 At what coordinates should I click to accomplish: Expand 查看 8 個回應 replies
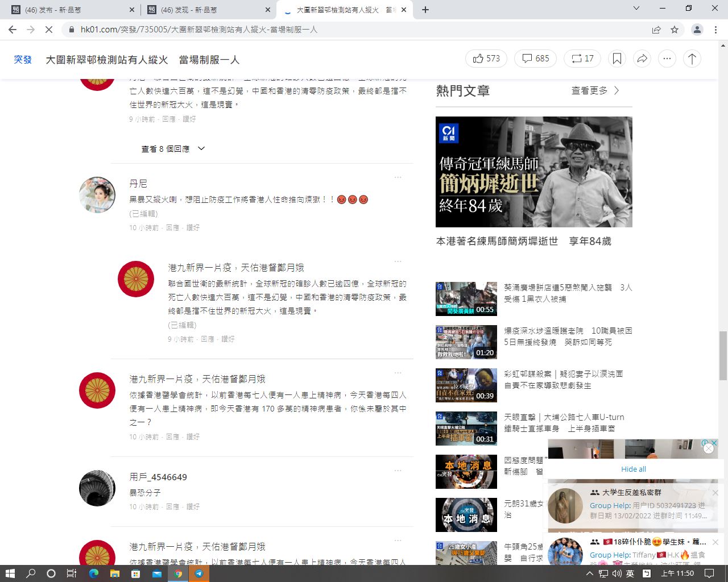(173, 149)
